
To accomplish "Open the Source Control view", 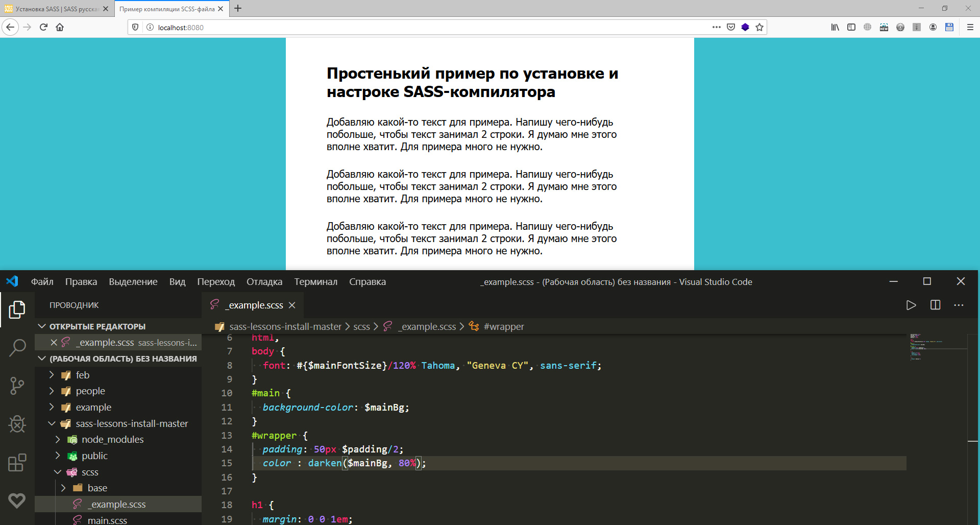I will tap(17, 386).
